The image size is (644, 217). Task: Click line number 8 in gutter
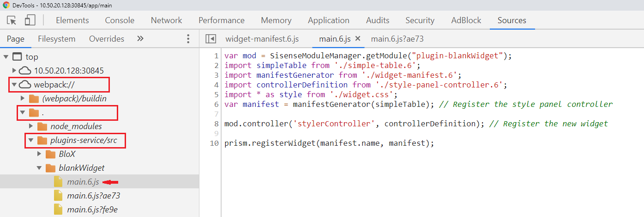(216, 124)
